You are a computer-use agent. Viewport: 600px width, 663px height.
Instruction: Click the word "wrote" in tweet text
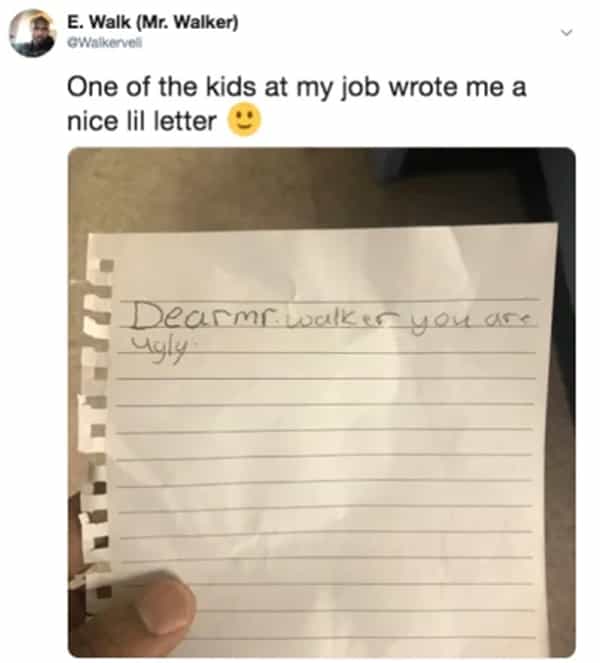click(423, 88)
